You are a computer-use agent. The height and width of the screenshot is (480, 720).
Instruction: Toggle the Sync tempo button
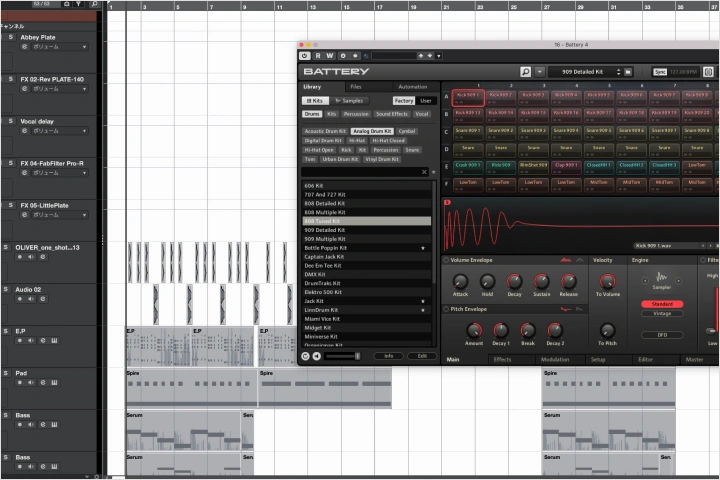(660, 72)
